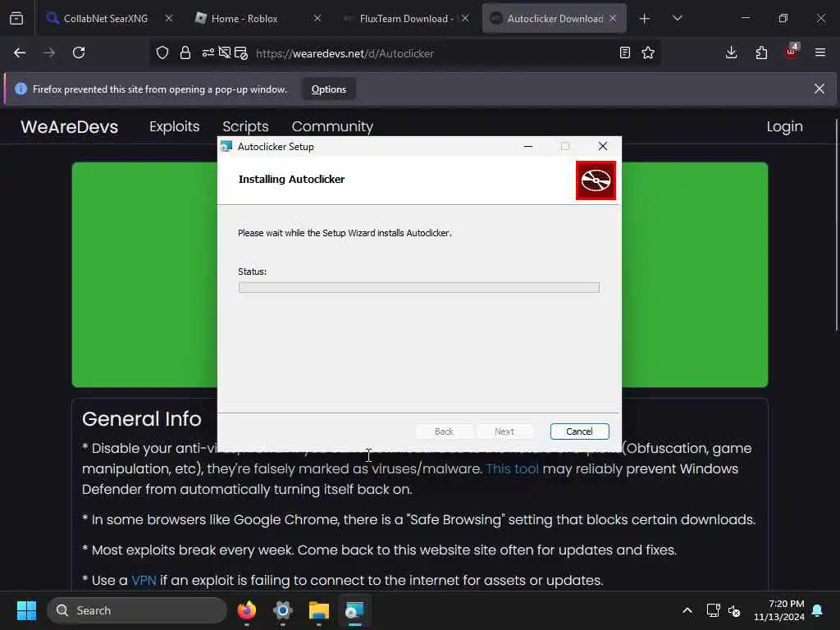Click the blocked pop-up icon in address bar
This screenshot has width=840, height=630.
pos(241,52)
